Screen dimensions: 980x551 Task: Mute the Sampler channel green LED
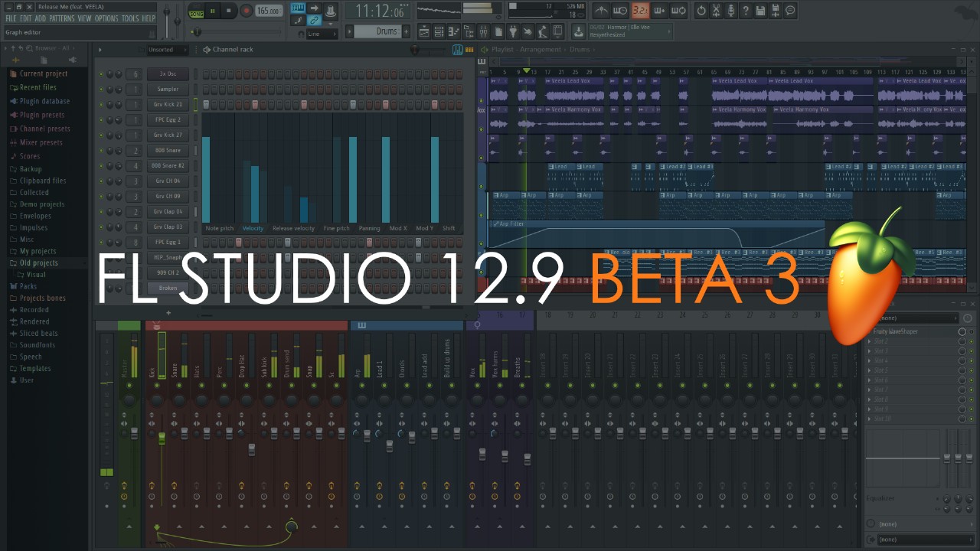click(100, 90)
